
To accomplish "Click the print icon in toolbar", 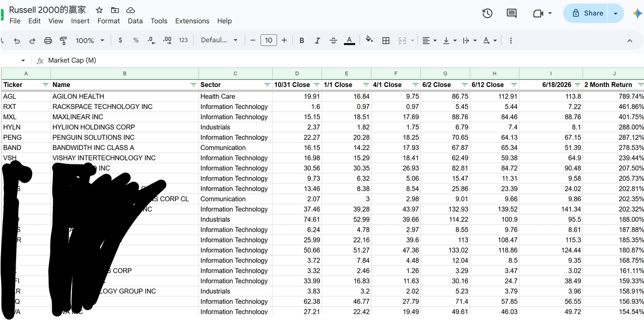I will pos(48,41).
